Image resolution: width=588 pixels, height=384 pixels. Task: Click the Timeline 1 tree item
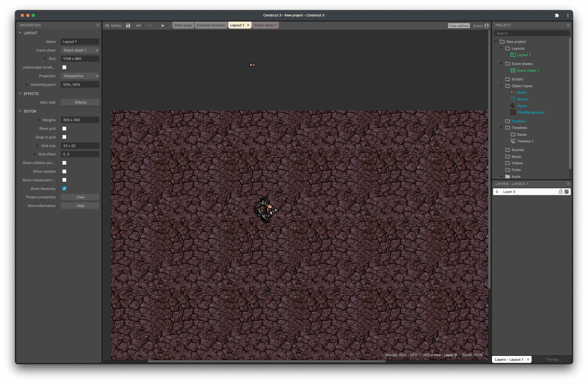(525, 140)
